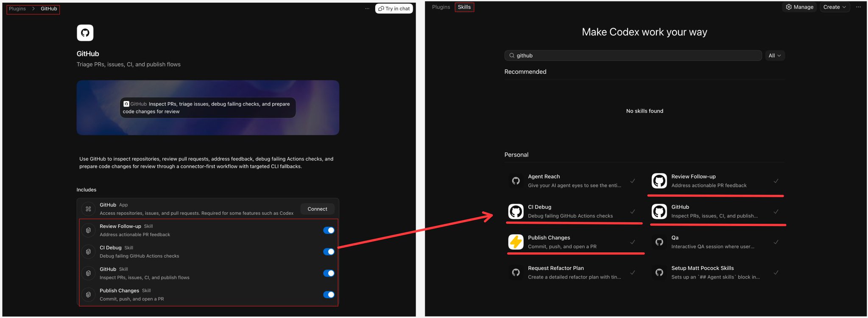
Task: Disable the CI Debug skill toggle
Action: click(329, 252)
